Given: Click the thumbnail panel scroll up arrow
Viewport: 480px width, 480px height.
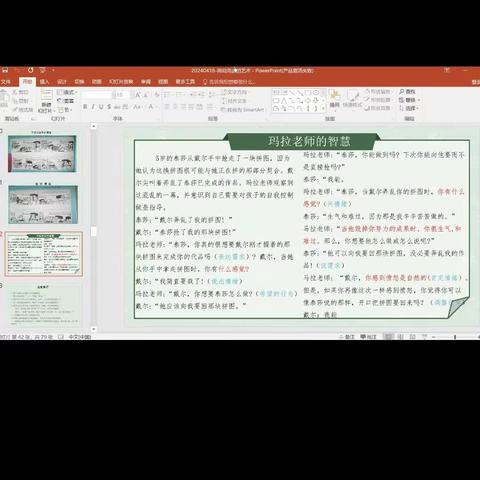Looking at the screenshot, I should (x=94, y=126).
